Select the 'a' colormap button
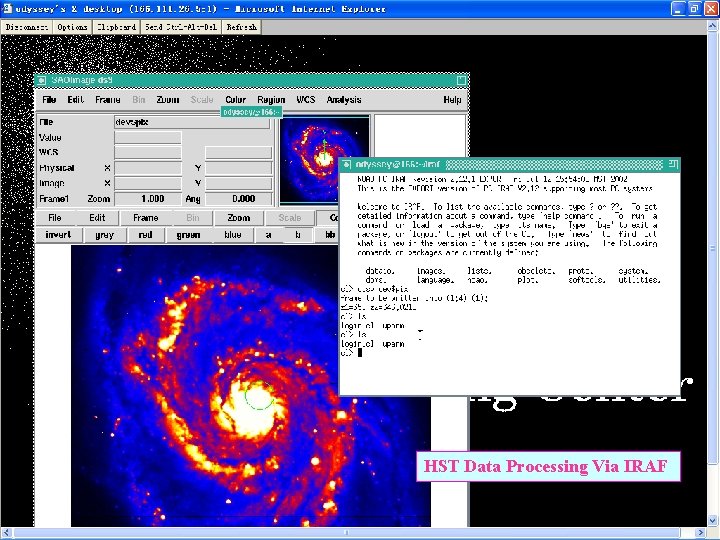This screenshot has height=540, width=720. click(269, 235)
